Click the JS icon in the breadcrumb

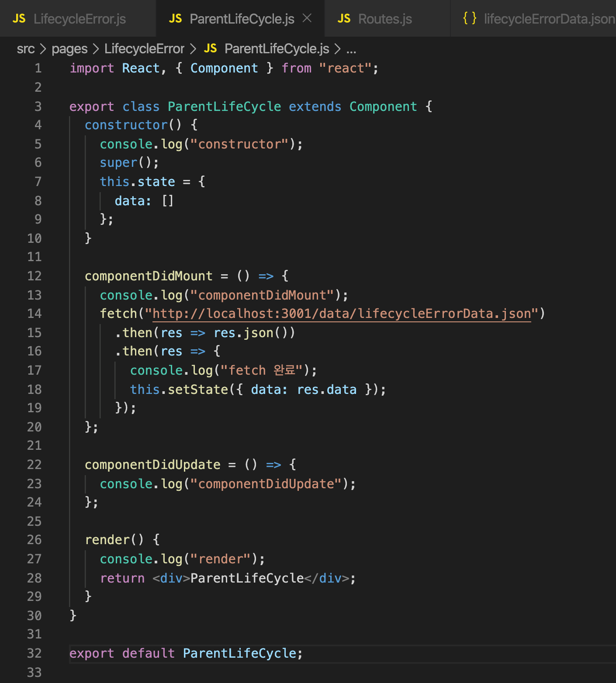[210, 48]
